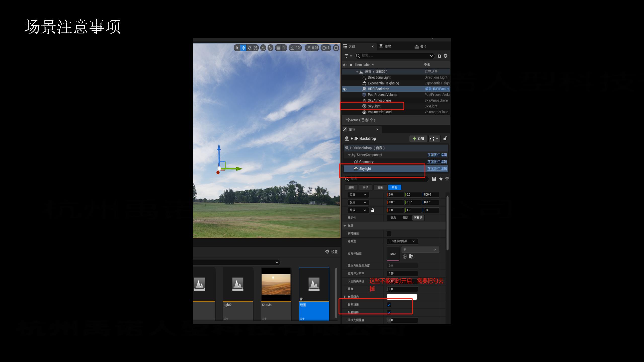
Task: Select ExponentialHeightFog in the outliner
Action: [383, 83]
